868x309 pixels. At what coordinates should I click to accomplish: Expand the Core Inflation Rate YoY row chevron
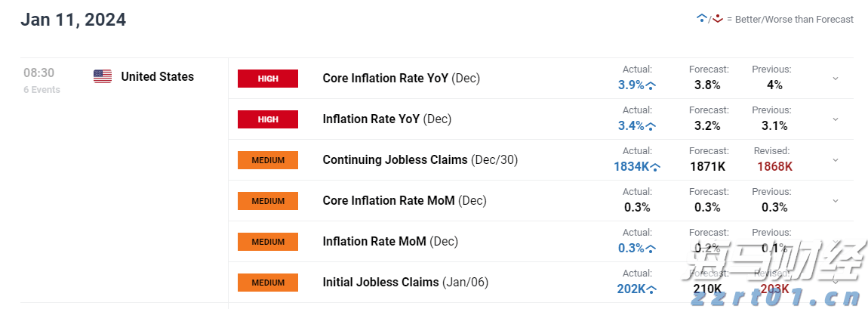click(x=836, y=79)
